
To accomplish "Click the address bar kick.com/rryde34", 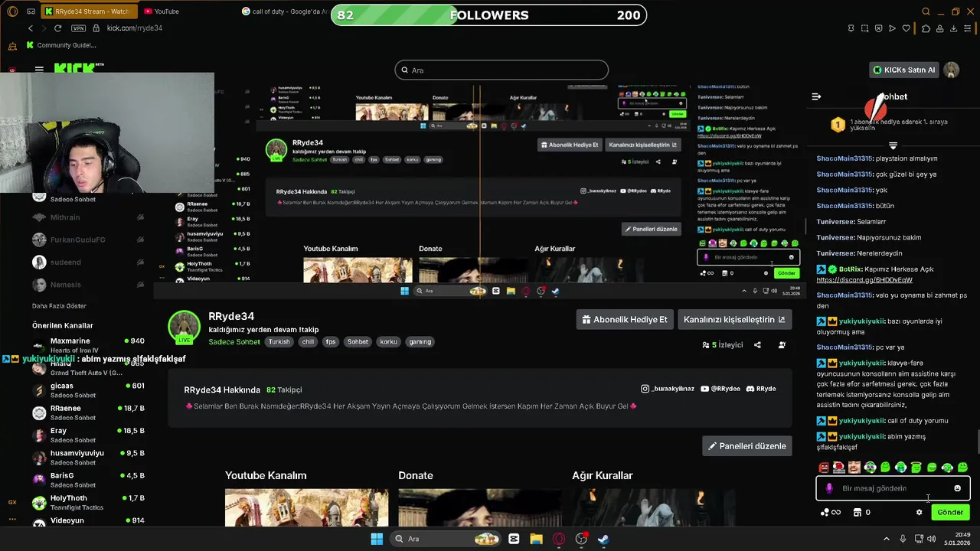I will click(x=135, y=28).
